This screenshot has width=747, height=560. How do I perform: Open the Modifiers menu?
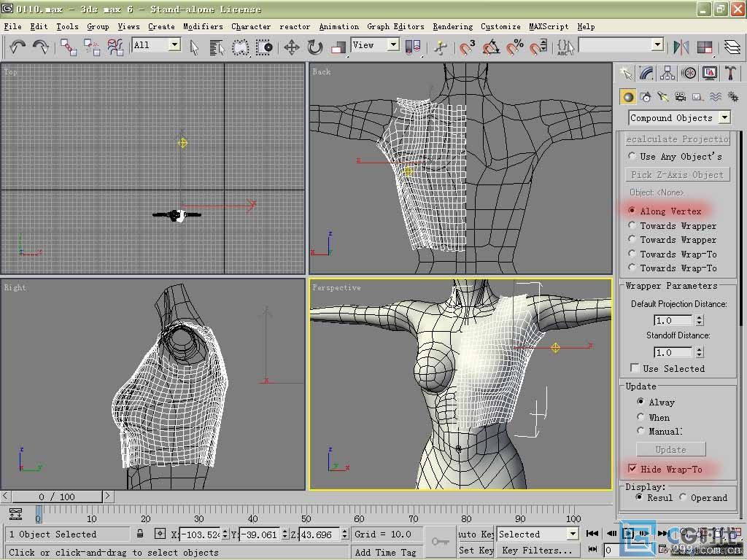[x=203, y=27]
